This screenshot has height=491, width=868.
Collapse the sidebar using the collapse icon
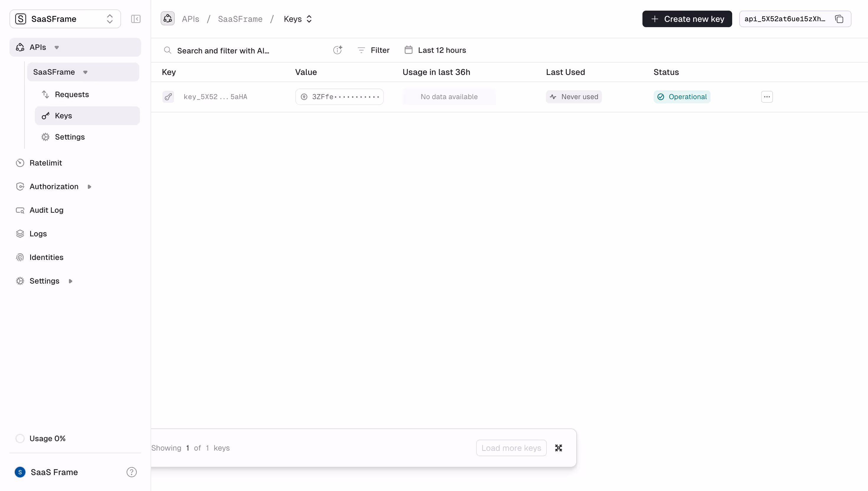[135, 19]
